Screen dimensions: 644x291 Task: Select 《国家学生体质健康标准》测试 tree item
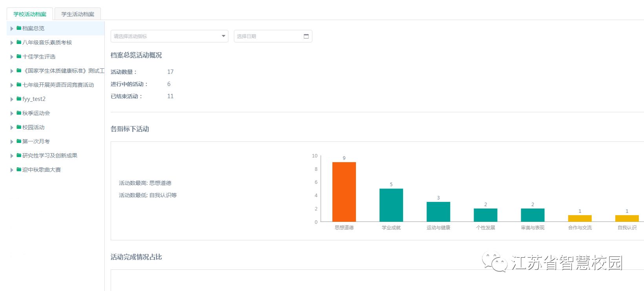64,71
